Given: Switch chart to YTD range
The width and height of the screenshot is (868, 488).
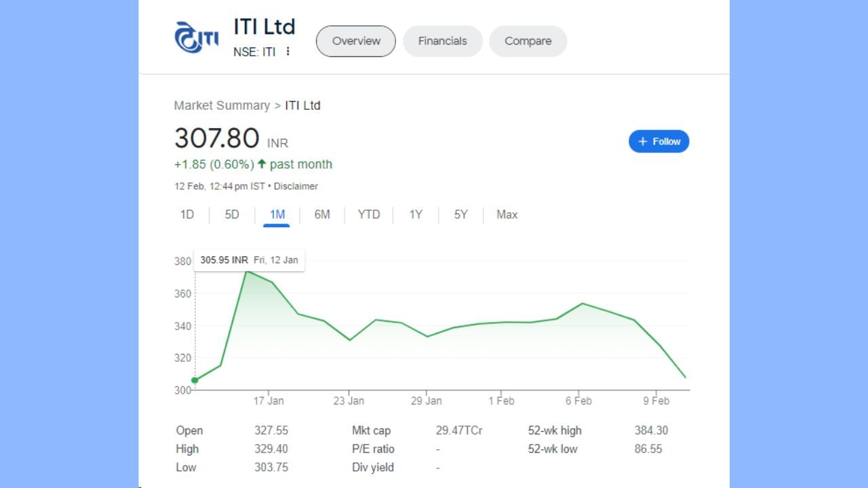Looking at the screenshot, I should [369, 214].
